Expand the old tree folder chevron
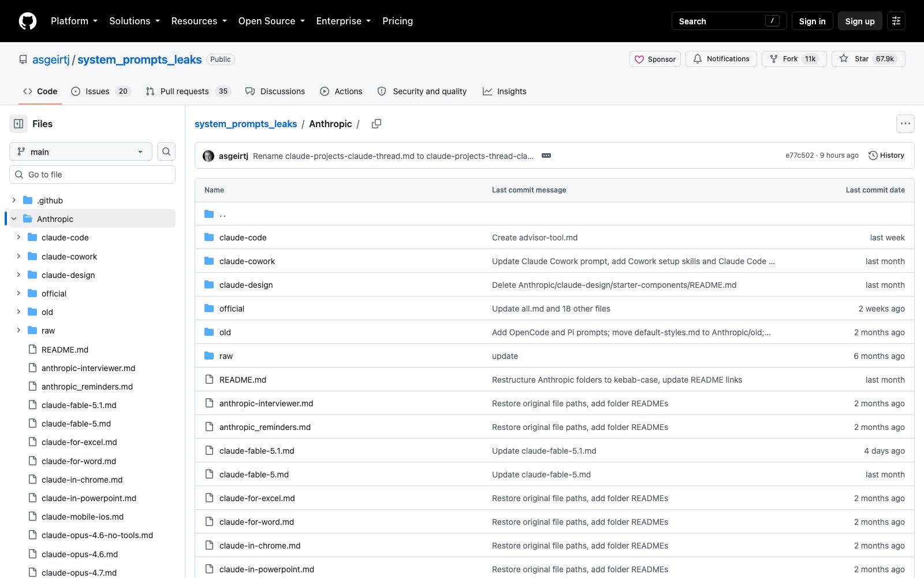 pyautogui.click(x=18, y=312)
